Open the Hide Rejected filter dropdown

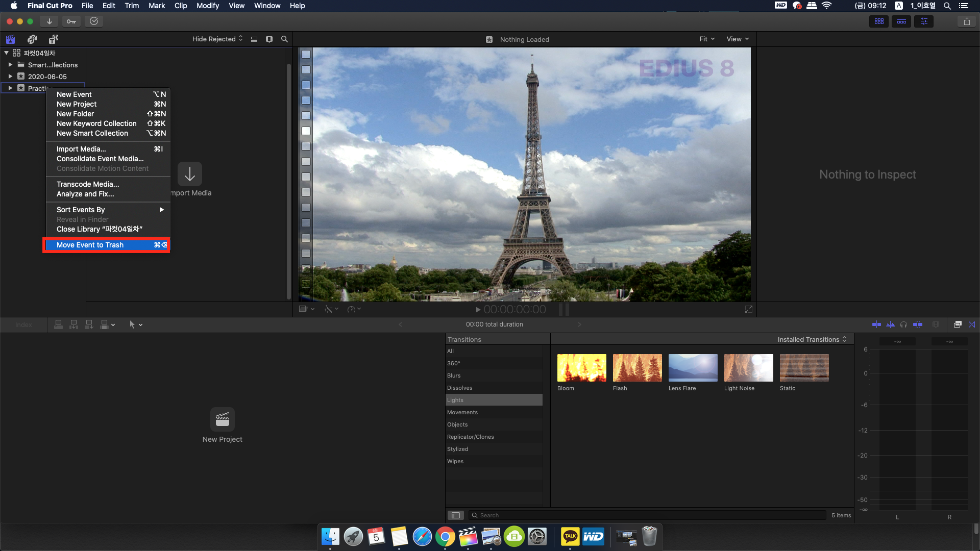pos(217,39)
